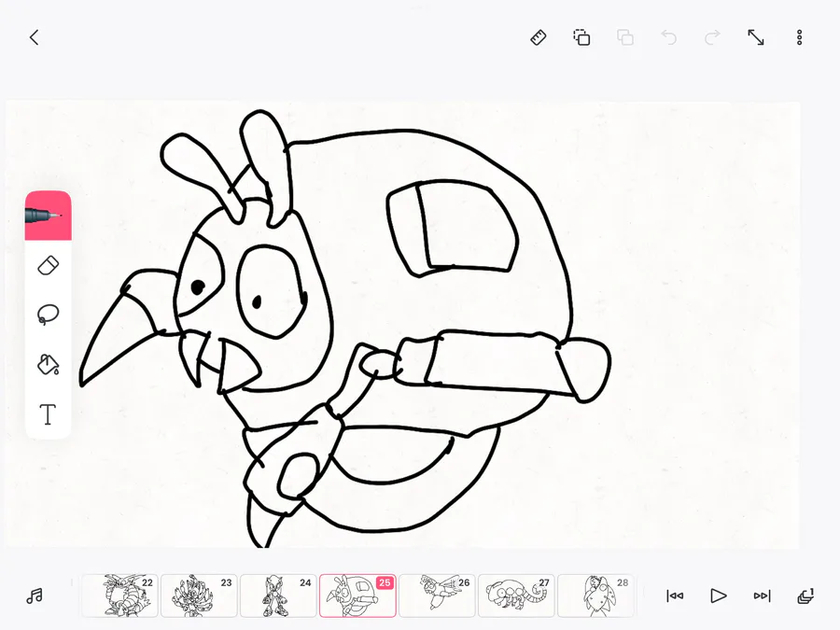Open the ruler tool
Viewport: 840px width, 630px height.
pos(539,37)
